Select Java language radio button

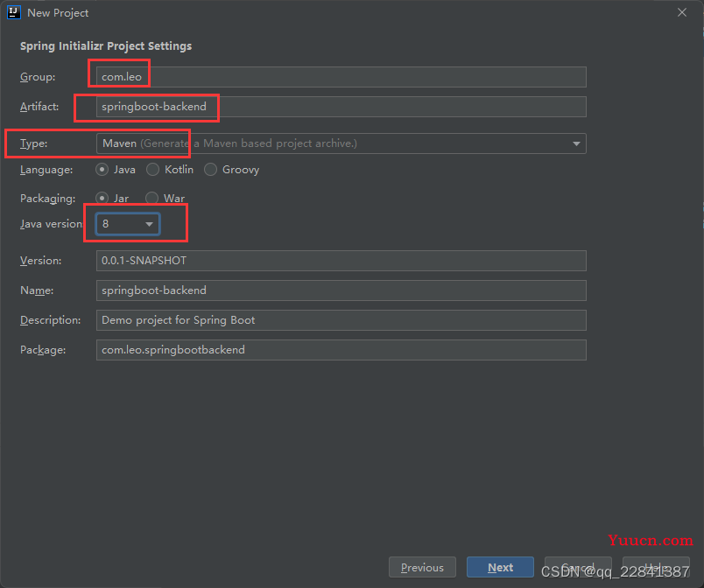tap(102, 170)
